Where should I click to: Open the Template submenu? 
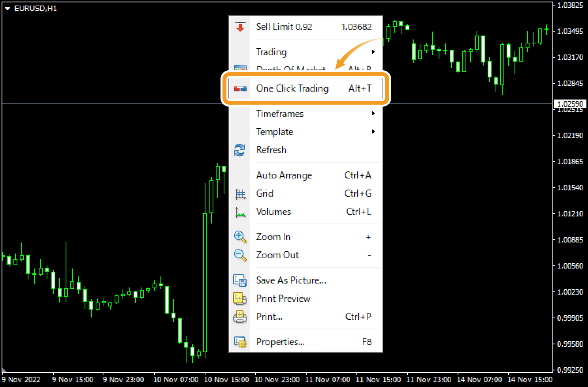(275, 132)
